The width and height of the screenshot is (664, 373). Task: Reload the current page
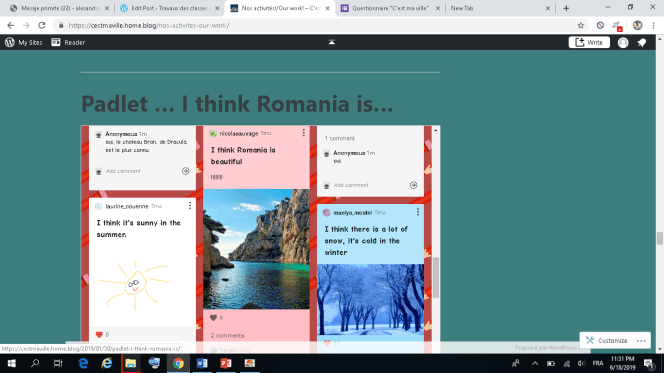point(42,25)
